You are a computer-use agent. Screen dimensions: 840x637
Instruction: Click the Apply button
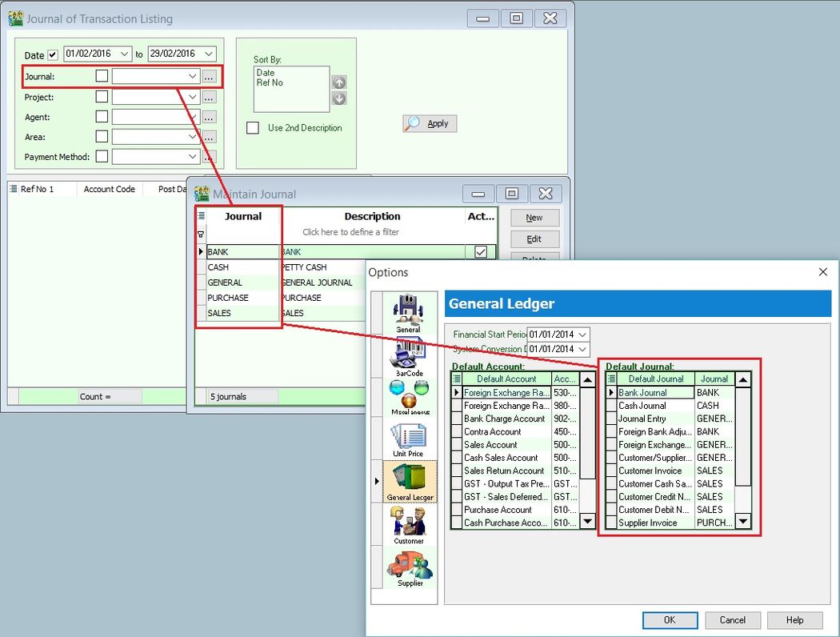[430, 123]
